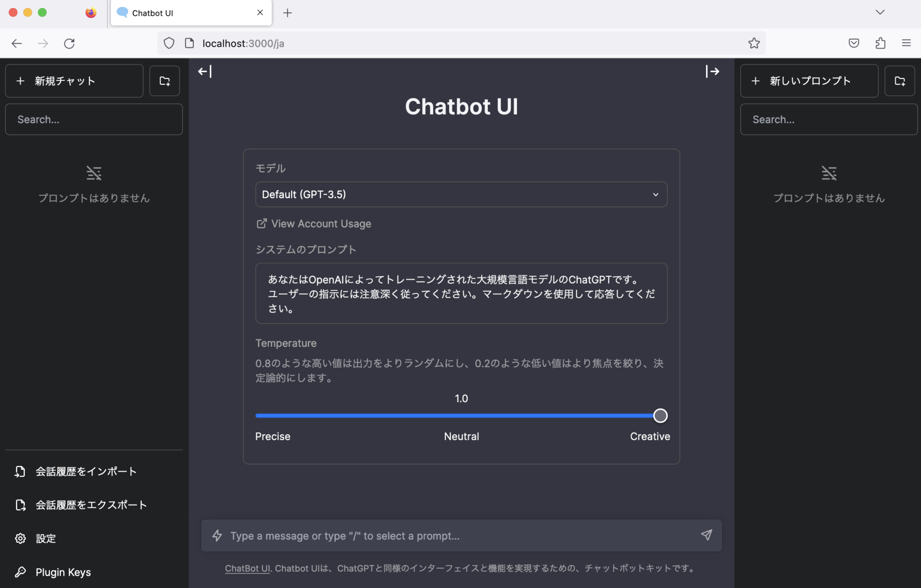Open Plugin Keys settings
This screenshot has width=921, height=588.
pos(63,572)
